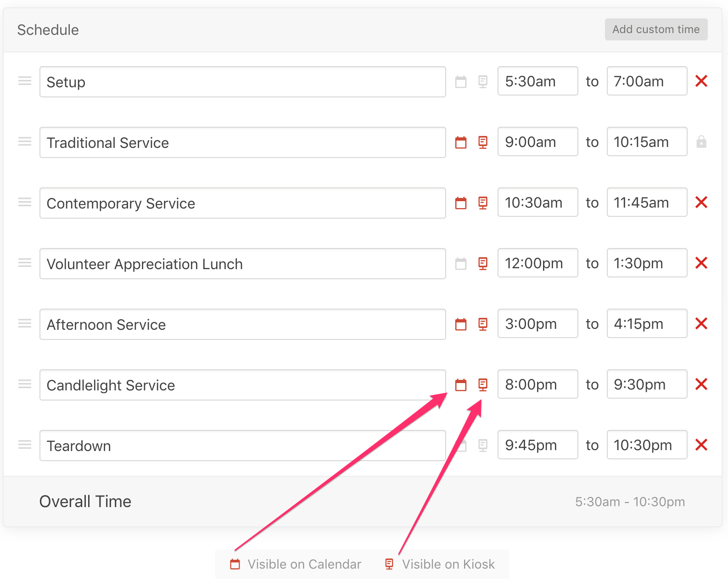
Task: Hide Volunteer Appreciation Lunch from the kiosk
Action: coord(483,264)
